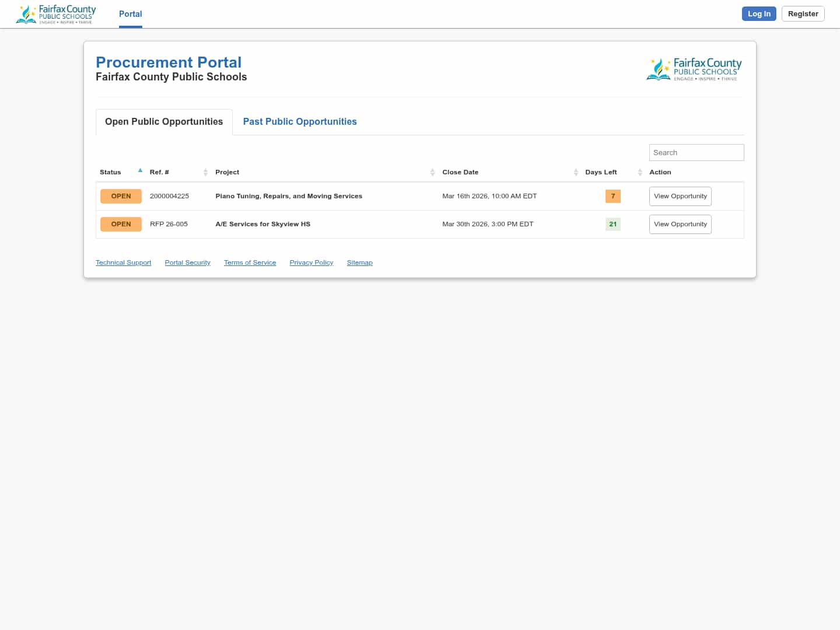The width and height of the screenshot is (840, 630).
Task: Go to the Sitemap link
Action: (x=359, y=263)
